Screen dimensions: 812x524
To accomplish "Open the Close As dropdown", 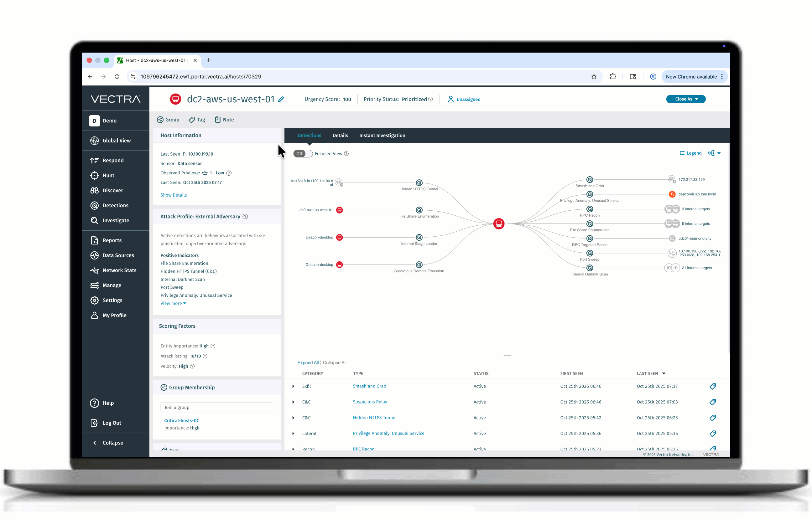I will point(686,99).
